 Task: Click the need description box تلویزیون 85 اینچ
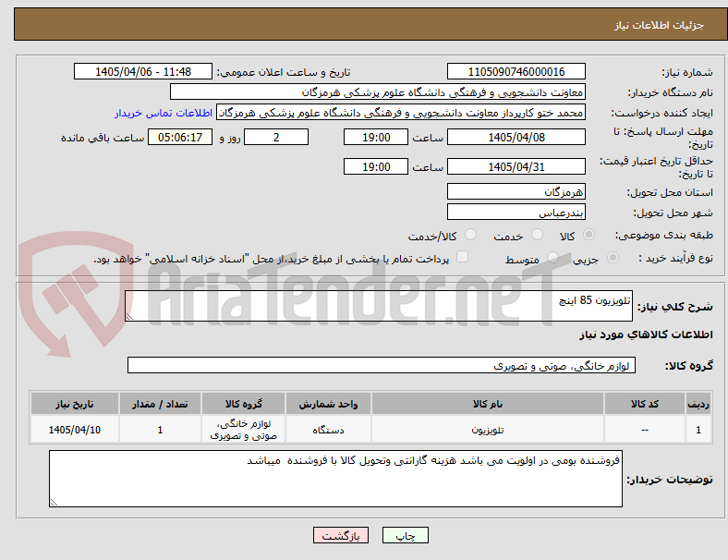point(379,306)
